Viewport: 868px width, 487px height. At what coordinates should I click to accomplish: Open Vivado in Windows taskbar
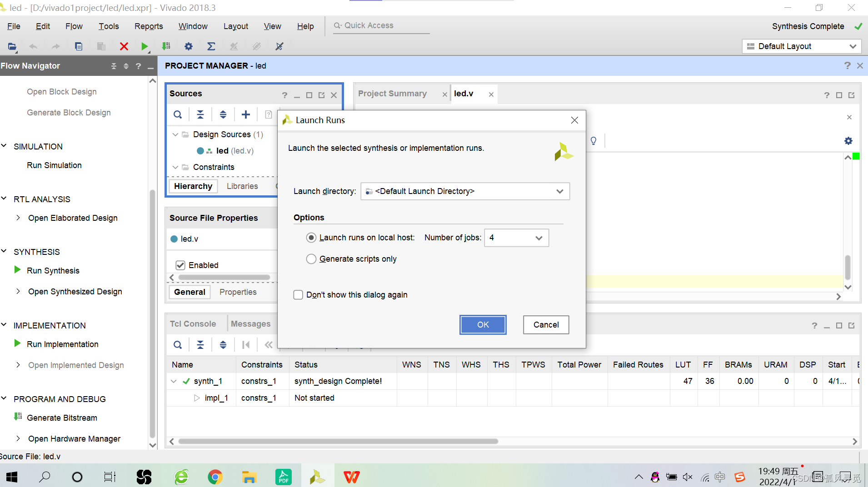click(317, 477)
